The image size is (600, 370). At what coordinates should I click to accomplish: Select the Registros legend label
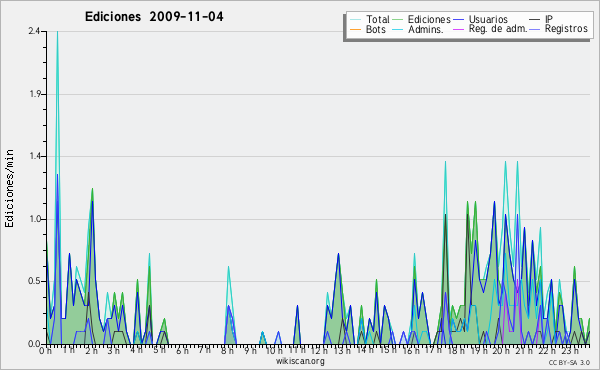click(x=566, y=29)
